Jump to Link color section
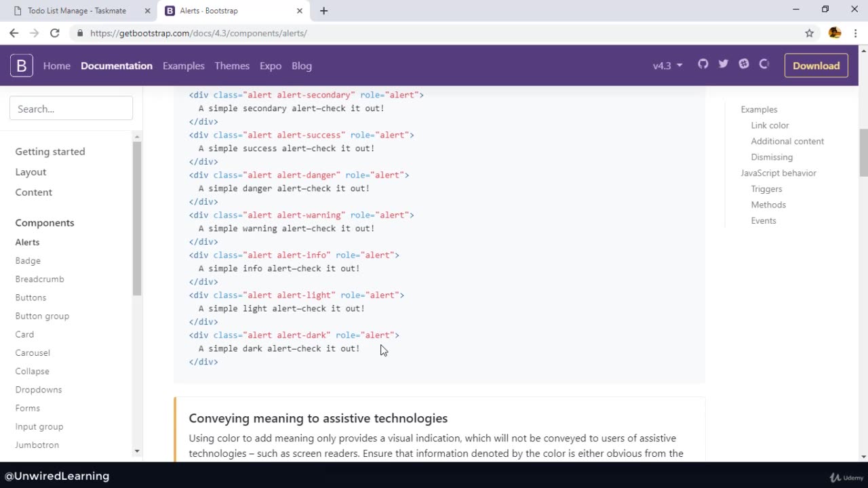868x488 pixels. 770,125
